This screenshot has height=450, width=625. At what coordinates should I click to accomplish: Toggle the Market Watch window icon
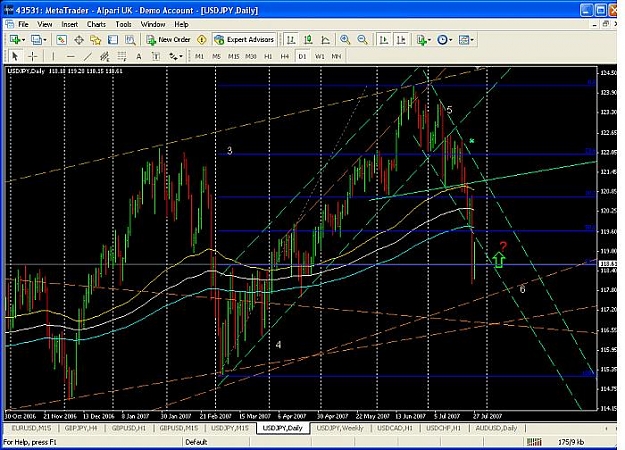61,40
